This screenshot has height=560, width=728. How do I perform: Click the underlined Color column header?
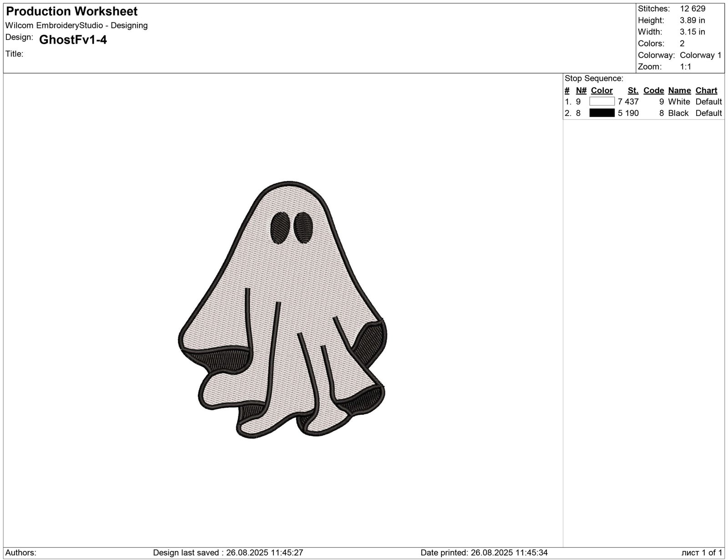tap(602, 91)
